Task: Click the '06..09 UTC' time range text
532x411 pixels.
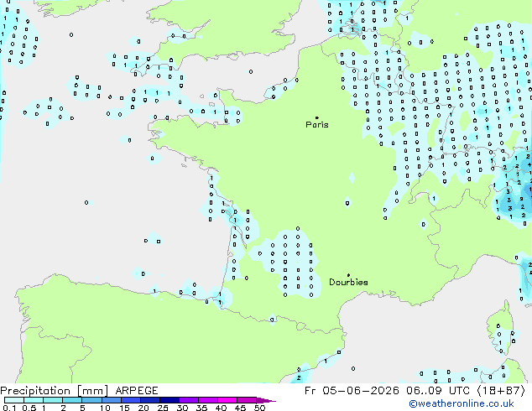Action: 438,391
